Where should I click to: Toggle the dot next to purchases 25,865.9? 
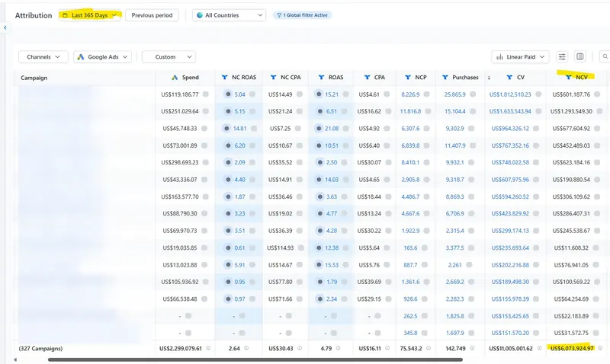(473, 94)
